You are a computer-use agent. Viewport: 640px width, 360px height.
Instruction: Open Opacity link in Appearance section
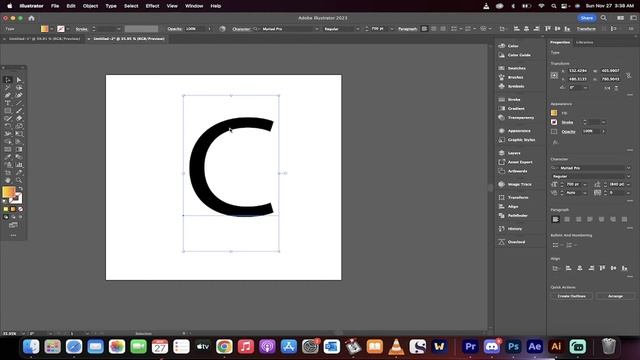point(568,131)
